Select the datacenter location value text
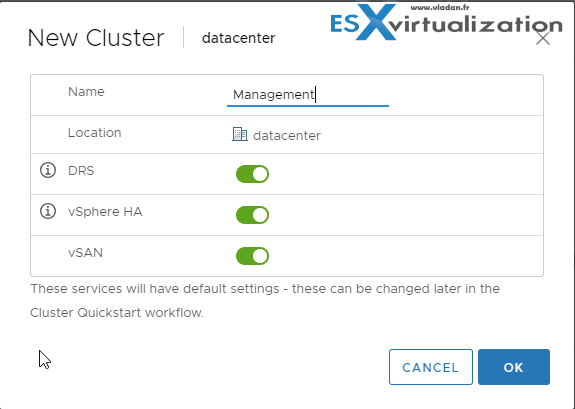The image size is (575, 409). click(x=287, y=136)
